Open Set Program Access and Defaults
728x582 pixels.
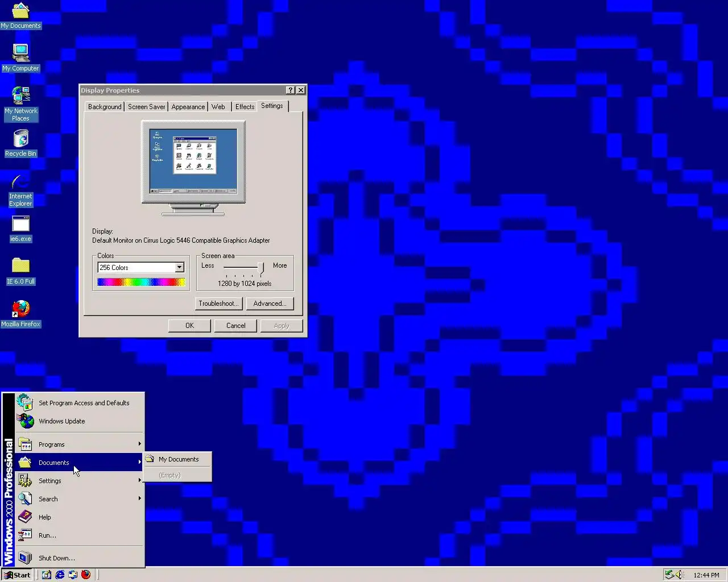[80, 403]
